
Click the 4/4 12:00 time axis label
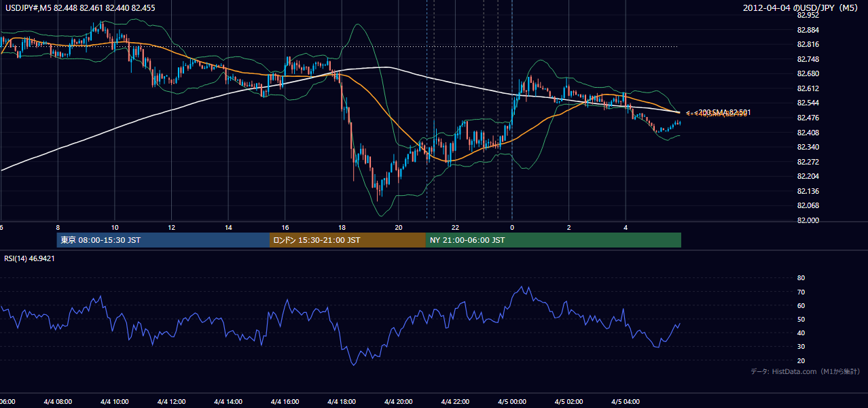(x=171, y=401)
